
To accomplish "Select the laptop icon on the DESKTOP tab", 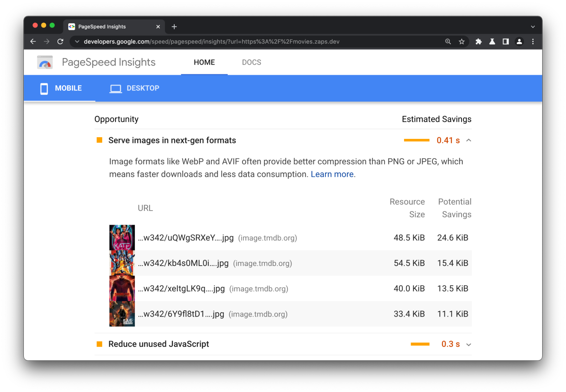I will [115, 88].
